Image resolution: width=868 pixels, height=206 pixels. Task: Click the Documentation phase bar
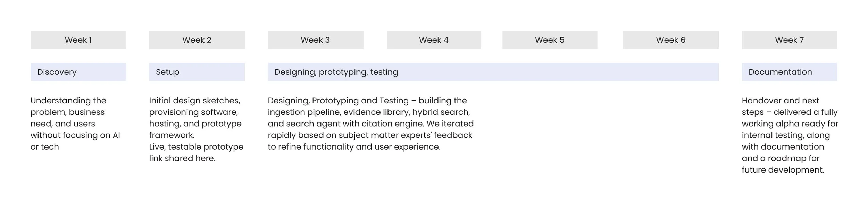pos(789,72)
